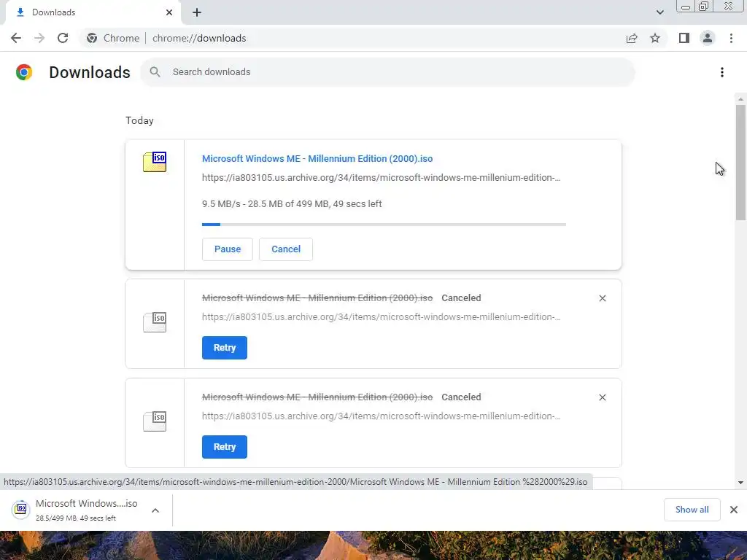Click '28.5/499 MB, 49 secs left' shelf text

(x=76, y=518)
